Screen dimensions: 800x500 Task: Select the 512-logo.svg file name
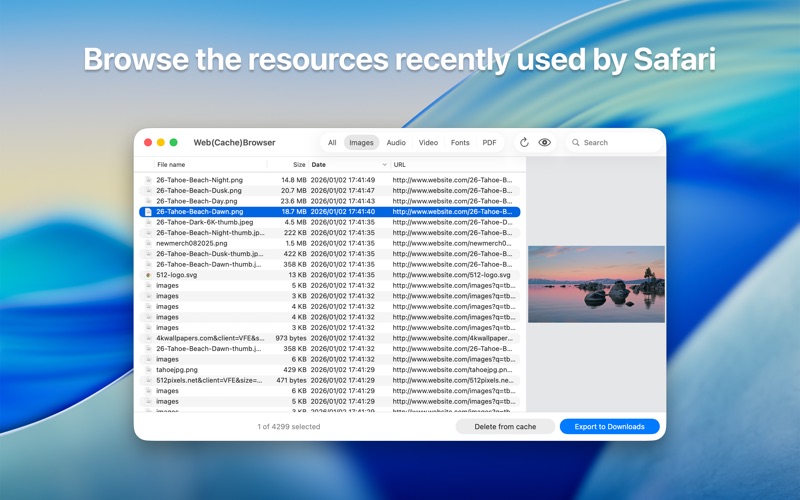tap(177, 274)
